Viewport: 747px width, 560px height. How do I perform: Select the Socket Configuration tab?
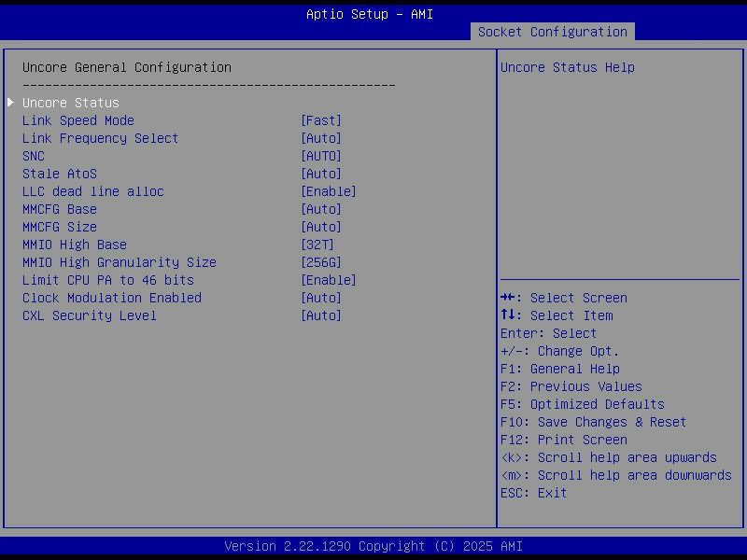coord(552,32)
